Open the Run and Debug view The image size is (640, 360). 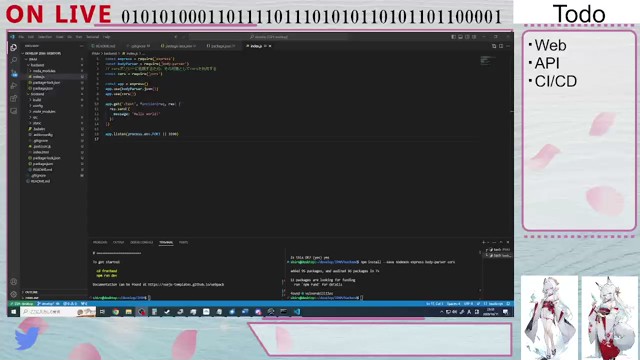[13, 86]
